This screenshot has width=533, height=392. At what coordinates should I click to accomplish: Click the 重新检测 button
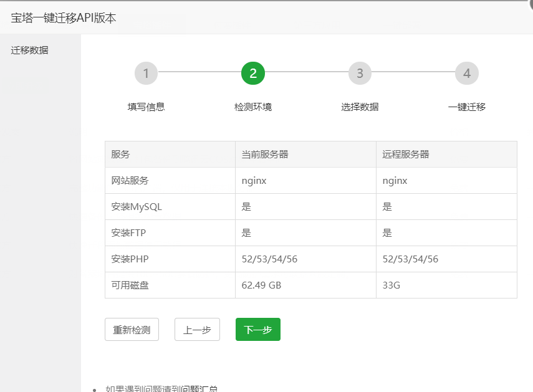pyautogui.click(x=132, y=329)
